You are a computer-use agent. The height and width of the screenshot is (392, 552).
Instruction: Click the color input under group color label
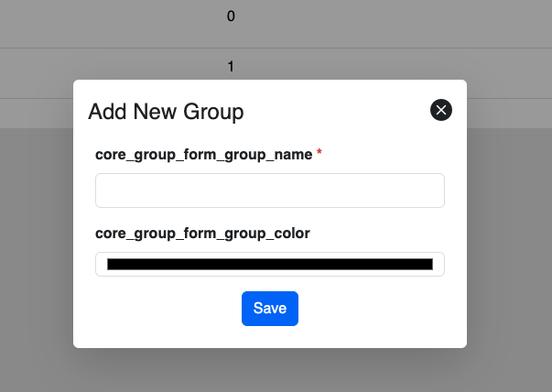pyautogui.click(x=269, y=265)
